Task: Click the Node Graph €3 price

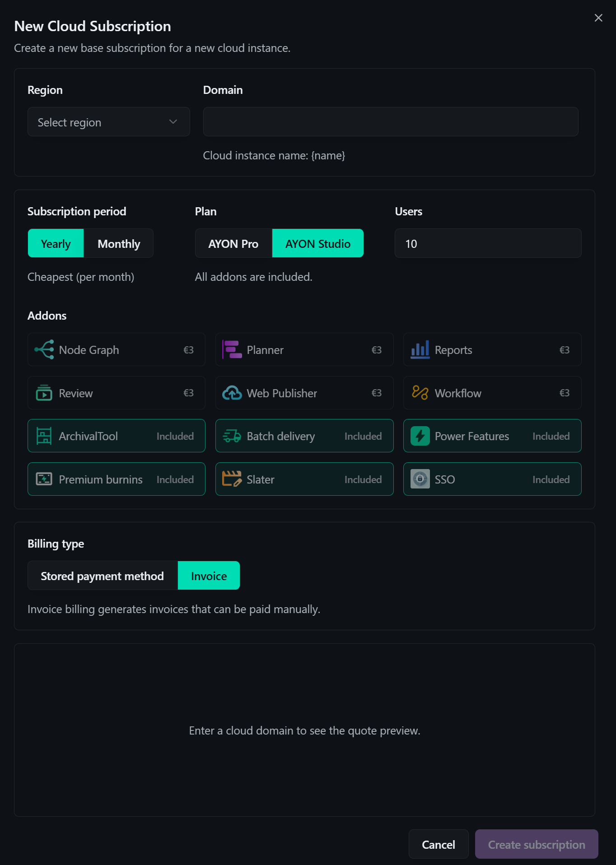Action: click(188, 350)
